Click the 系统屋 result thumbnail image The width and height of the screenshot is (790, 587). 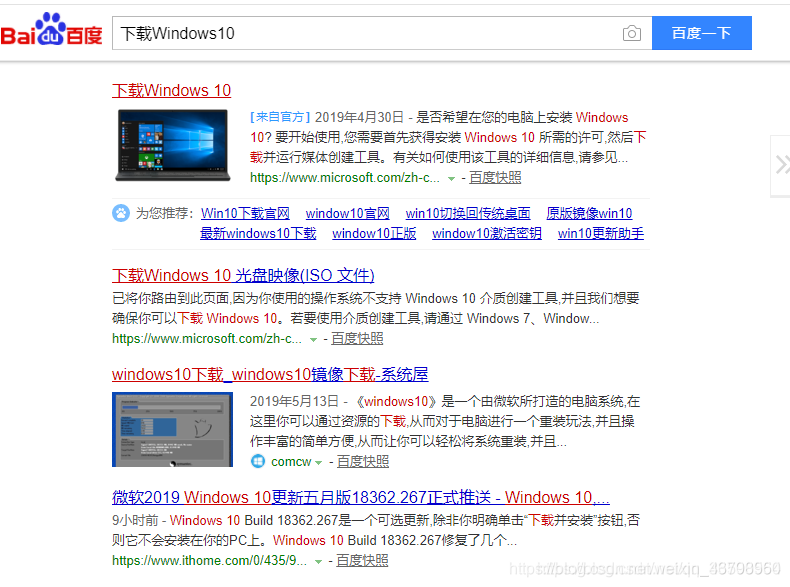pyautogui.click(x=172, y=429)
